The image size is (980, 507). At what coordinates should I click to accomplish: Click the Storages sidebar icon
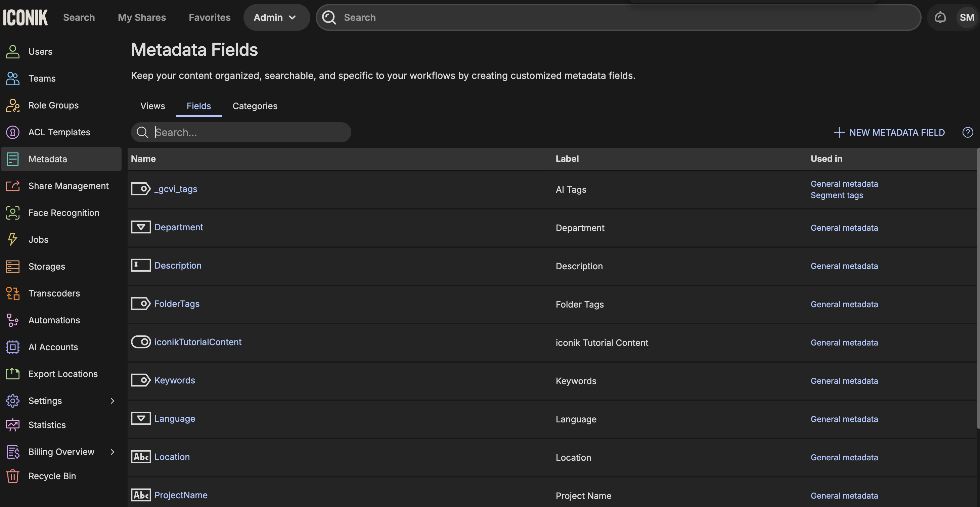click(x=12, y=266)
